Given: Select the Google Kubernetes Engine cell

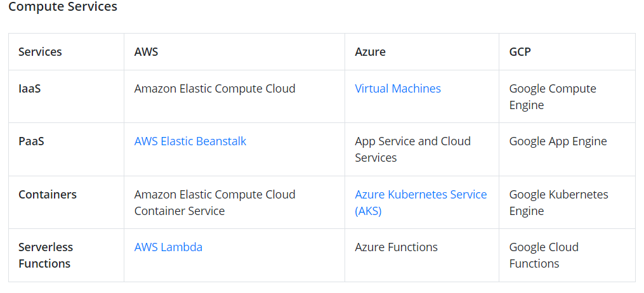Looking at the screenshot, I should [x=558, y=202].
